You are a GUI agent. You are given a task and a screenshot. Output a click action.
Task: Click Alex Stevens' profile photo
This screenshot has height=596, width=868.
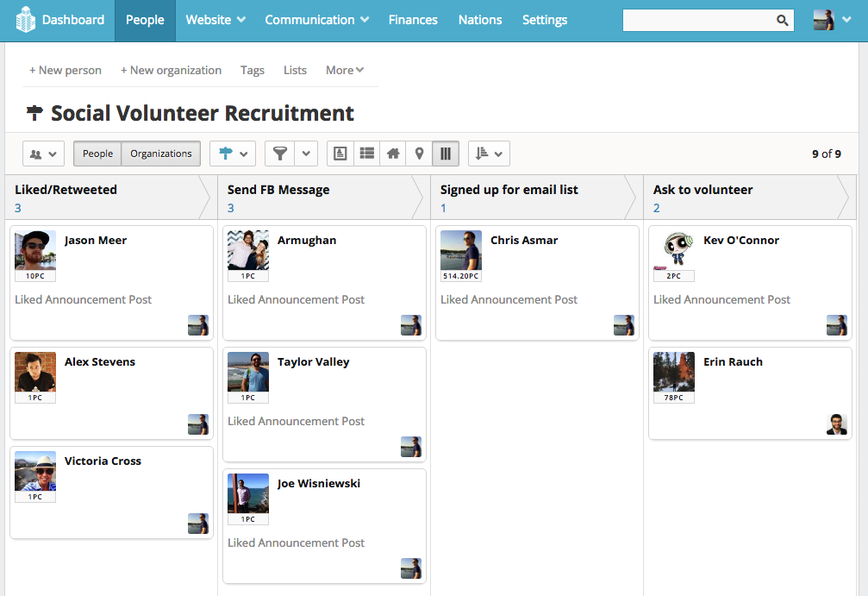[35, 373]
